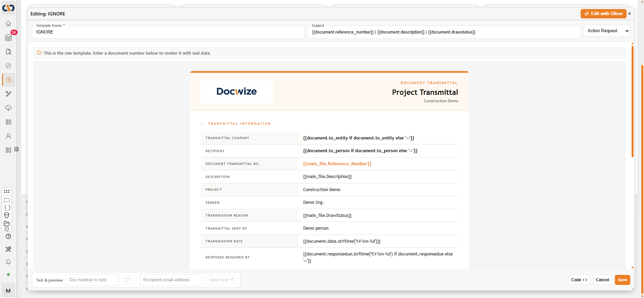The height and width of the screenshot is (298, 644).
Task: Click the RECIPIENT row label
Action: point(215,151)
